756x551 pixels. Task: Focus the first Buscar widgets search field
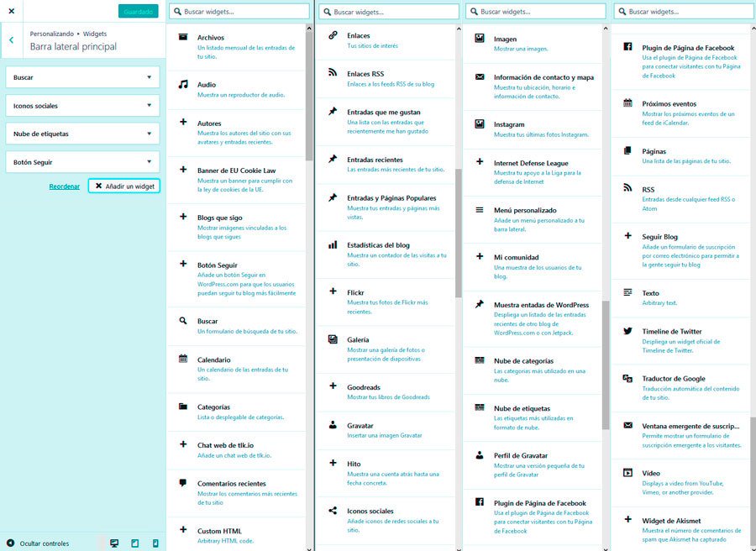pos(239,12)
